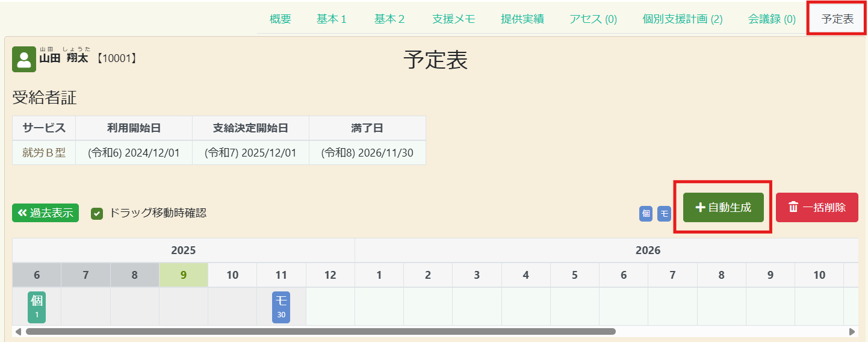The height and width of the screenshot is (342, 868).
Task: Select the green 個 marker in June
Action: pyautogui.click(x=37, y=307)
